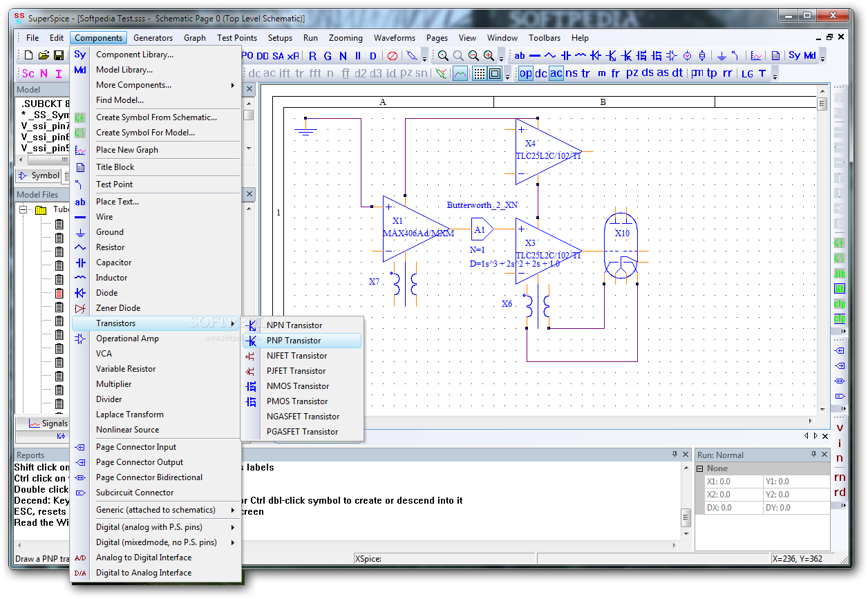The width and height of the screenshot is (868, 599).
Task: Open the Generators menu
Action: [x=153, y=38]
